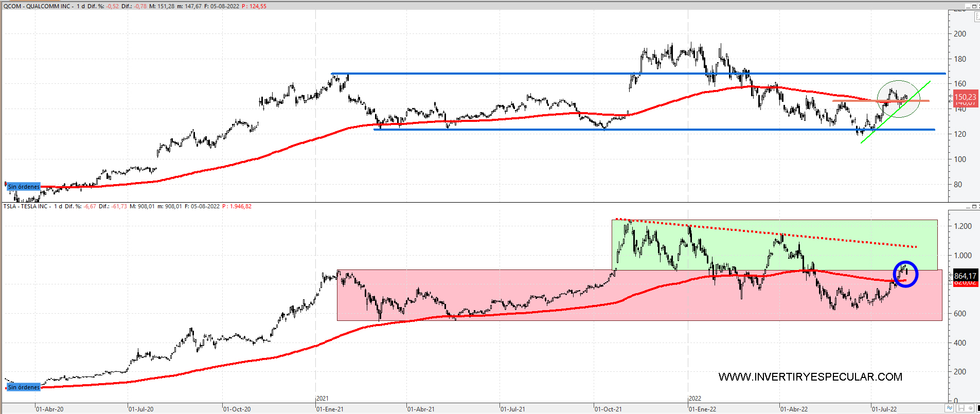The image size is (980, 414).
Task: Click the black color box in bottom-right corner
Action: pyautogui.click(x=978, y=408)
